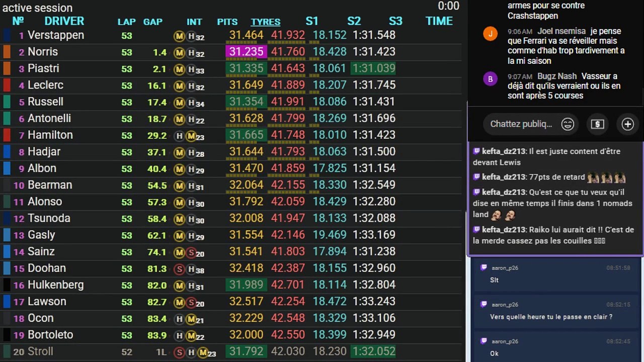Open the underlined TYRES header link
This screenshot has height=362, width=644.
click(265, 22)
